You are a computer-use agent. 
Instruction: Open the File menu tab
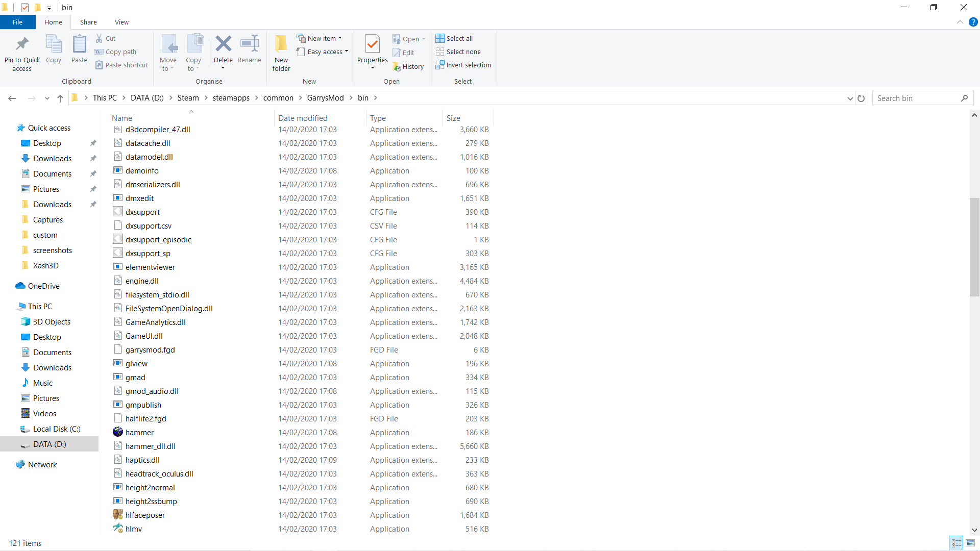17,22
